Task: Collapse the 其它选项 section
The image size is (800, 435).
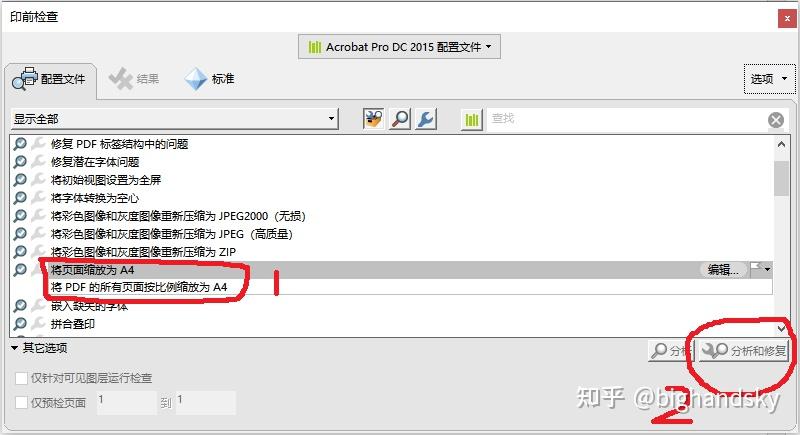Action: click(x=14, y=348)
